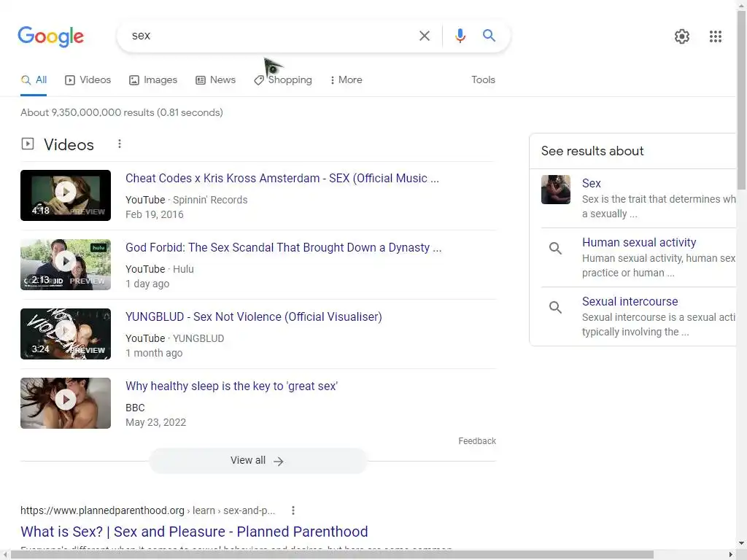Click the 'Feb 19, 2016' date text
The width and height of the screenshot is (747, 560).
tap(155, 215)
